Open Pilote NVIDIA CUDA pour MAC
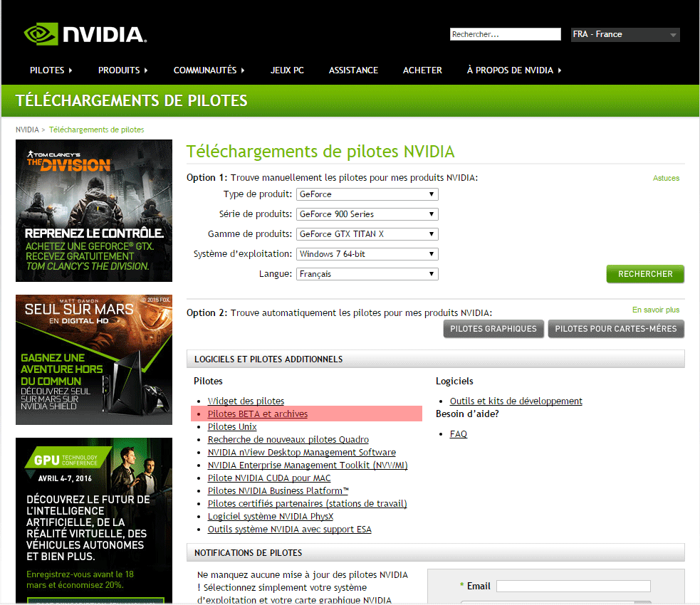The image size is (700, 605). coord(269,478)
